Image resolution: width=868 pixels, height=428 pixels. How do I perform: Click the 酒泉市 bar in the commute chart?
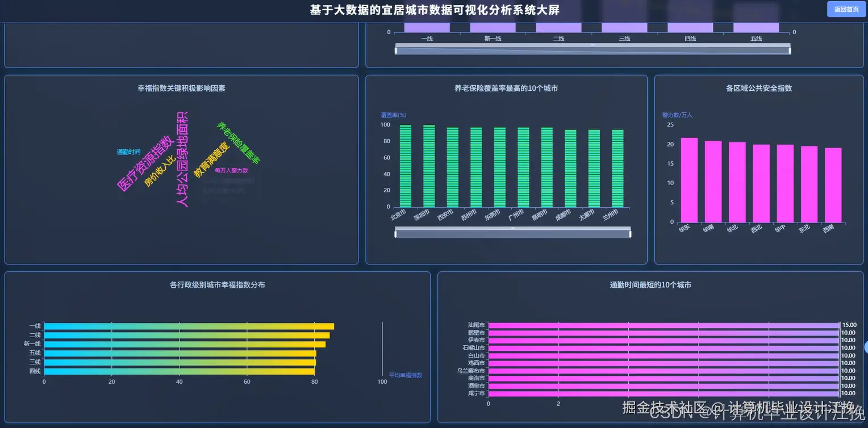(x=663, y=385)
